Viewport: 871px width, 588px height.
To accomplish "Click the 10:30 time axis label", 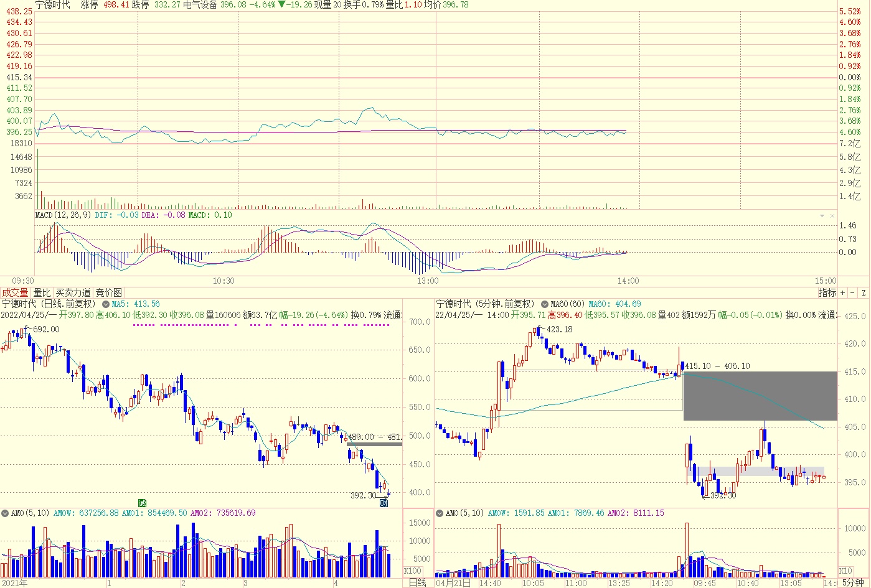I will click(224, 281).
